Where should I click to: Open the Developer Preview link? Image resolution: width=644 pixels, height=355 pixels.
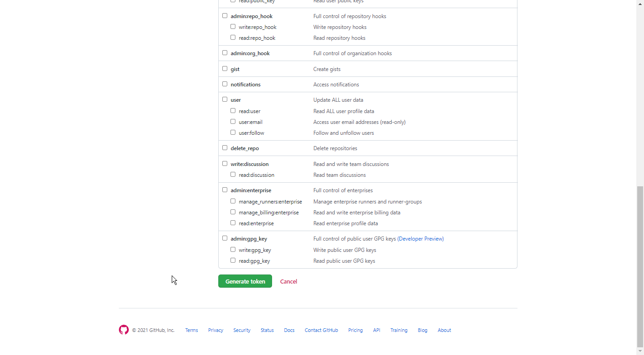point(420,239)
